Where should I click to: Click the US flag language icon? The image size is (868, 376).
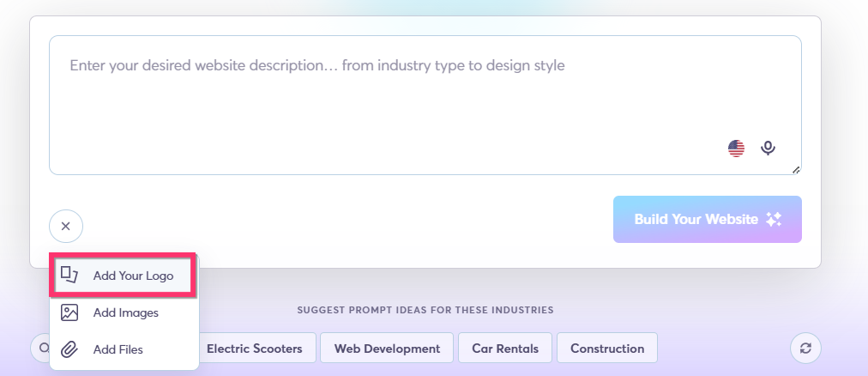click(736, 149)
